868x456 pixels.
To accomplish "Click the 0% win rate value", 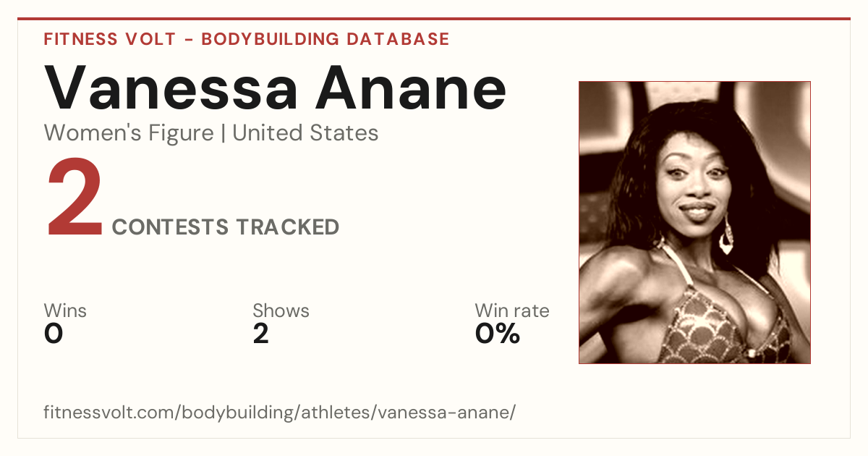I will (x=498, y=334).
